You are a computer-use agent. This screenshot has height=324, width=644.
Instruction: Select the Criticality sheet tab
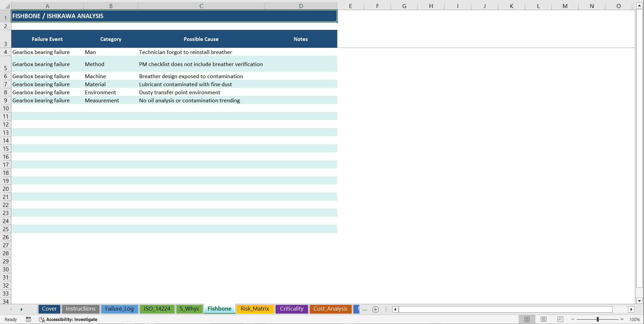click(x=291, y=309)
